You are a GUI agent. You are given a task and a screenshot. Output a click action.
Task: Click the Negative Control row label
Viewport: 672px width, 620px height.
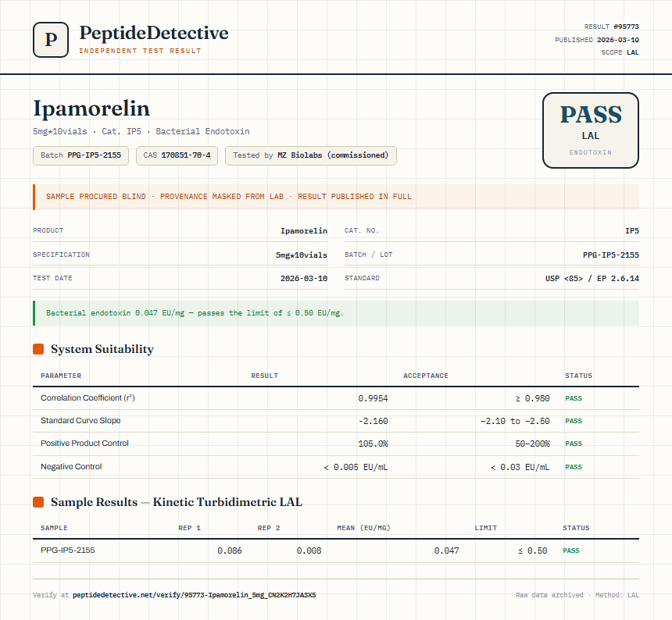71,467
